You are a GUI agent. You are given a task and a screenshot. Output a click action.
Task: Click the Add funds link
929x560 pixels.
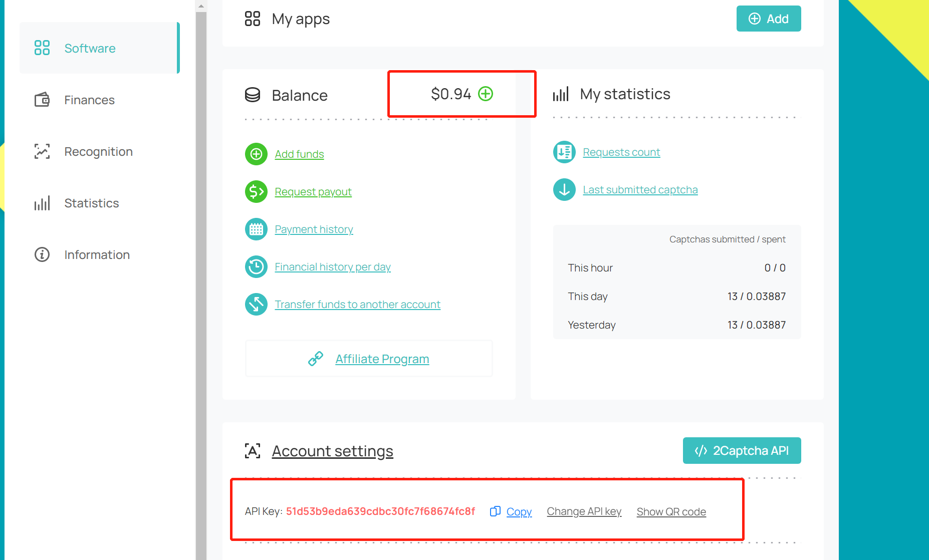299,154
